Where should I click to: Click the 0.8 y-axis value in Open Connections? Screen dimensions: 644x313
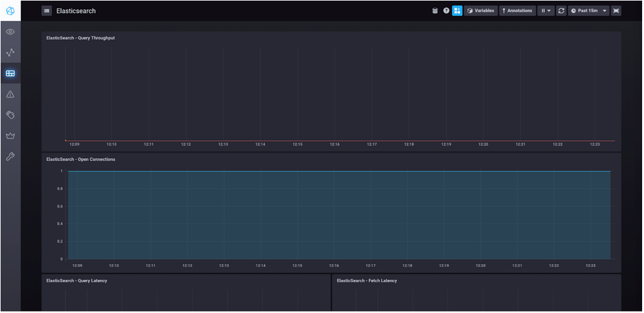tap(60, 189)
